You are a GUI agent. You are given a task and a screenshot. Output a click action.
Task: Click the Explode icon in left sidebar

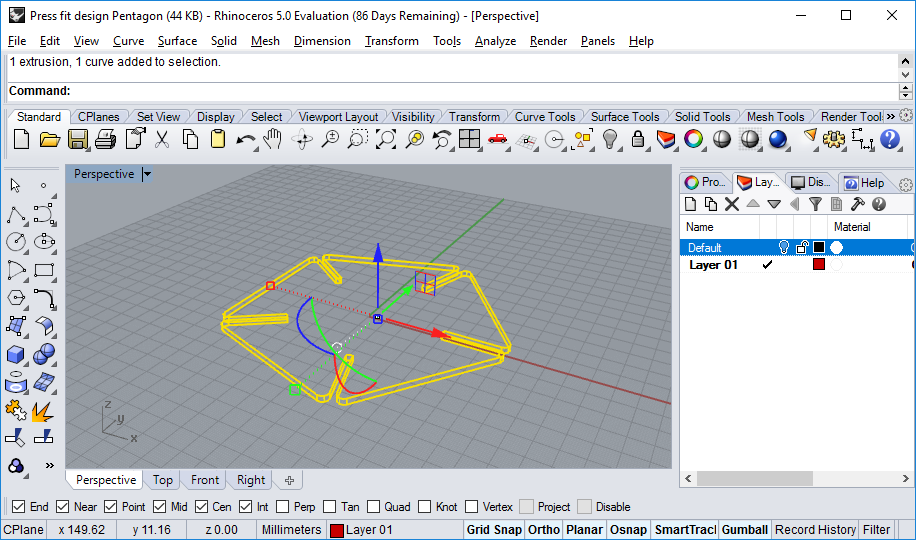click(43, 411)
